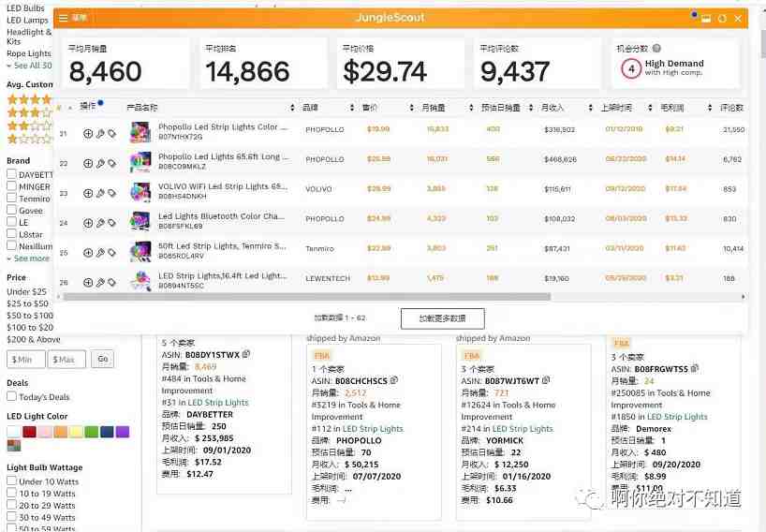
Task: Click the 评论数 column header
Action: (x=731, y=108)
